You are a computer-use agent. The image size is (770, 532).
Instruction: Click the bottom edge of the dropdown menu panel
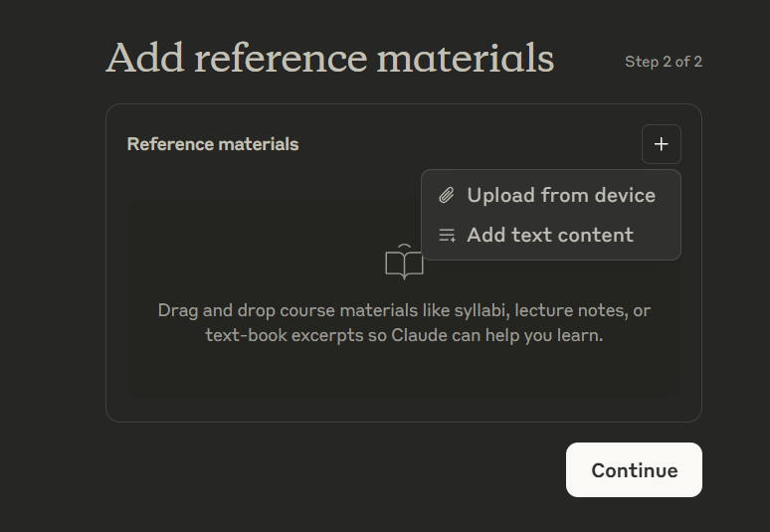pos(551,260)
